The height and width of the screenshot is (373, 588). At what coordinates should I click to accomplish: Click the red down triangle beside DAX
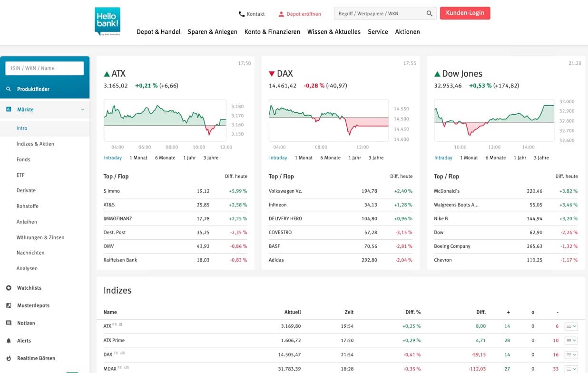click(x=272, y=74)
